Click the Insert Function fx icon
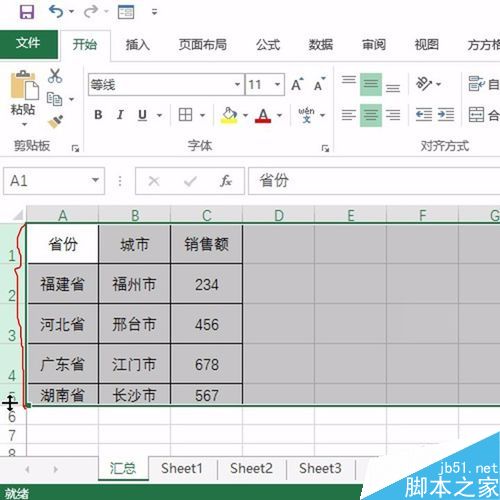Screen dimensions: 500x500 coord(226,181)
